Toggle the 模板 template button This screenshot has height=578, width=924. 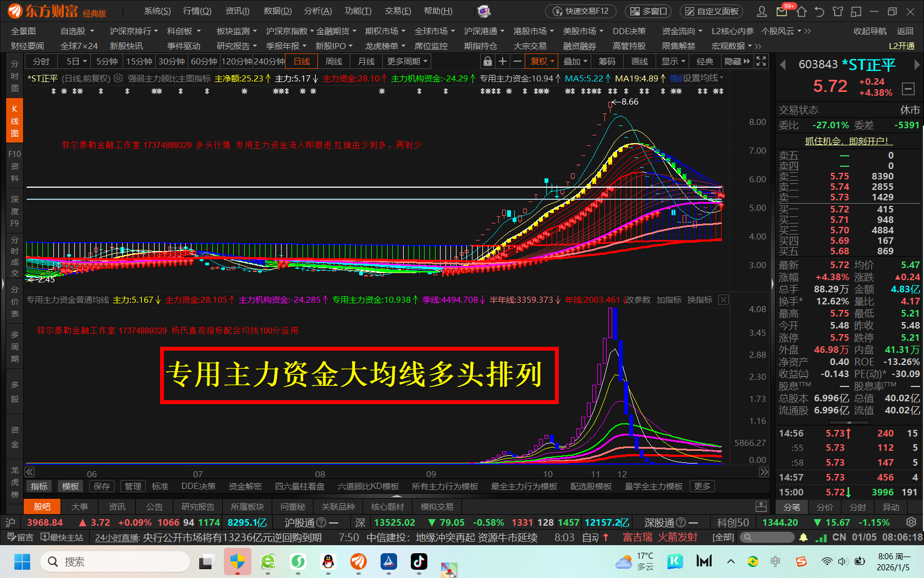70,486
